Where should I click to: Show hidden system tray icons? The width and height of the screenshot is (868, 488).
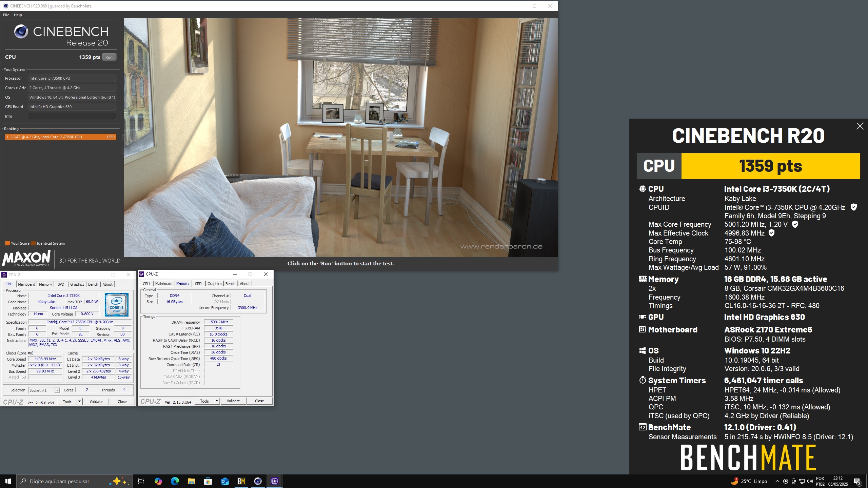coord(777,481)
